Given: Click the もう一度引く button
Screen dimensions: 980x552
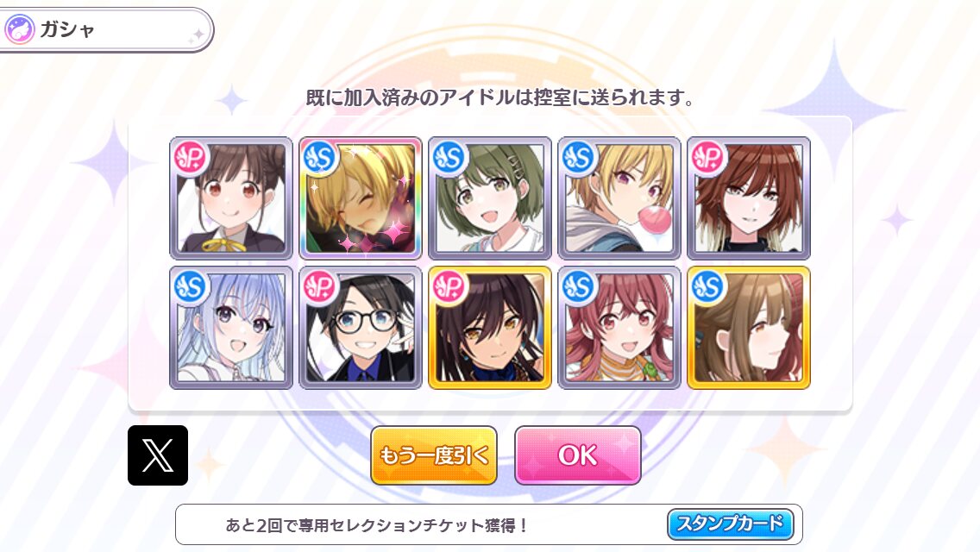Looking at the screenshot, I should click(x=434, y=455).
